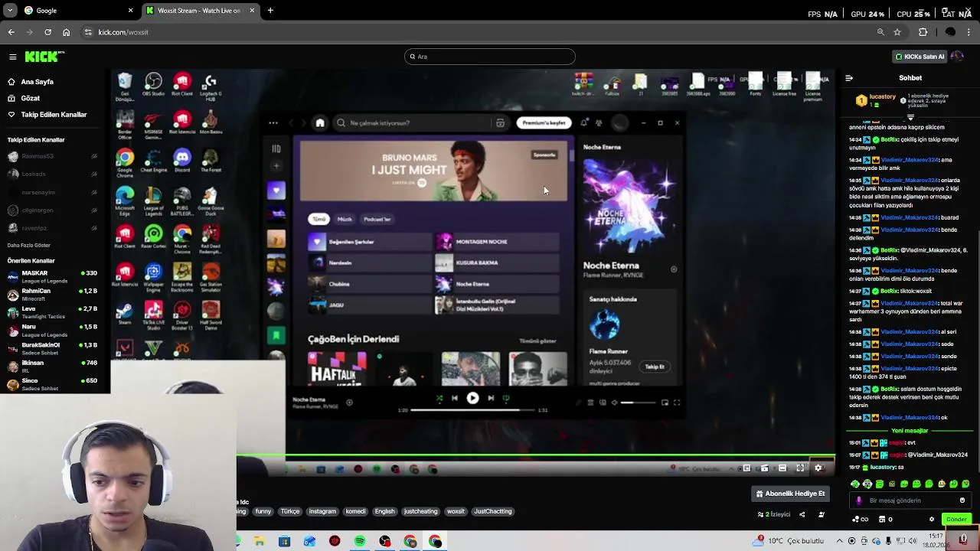Toggle Kick theater mode

point(782,468)
